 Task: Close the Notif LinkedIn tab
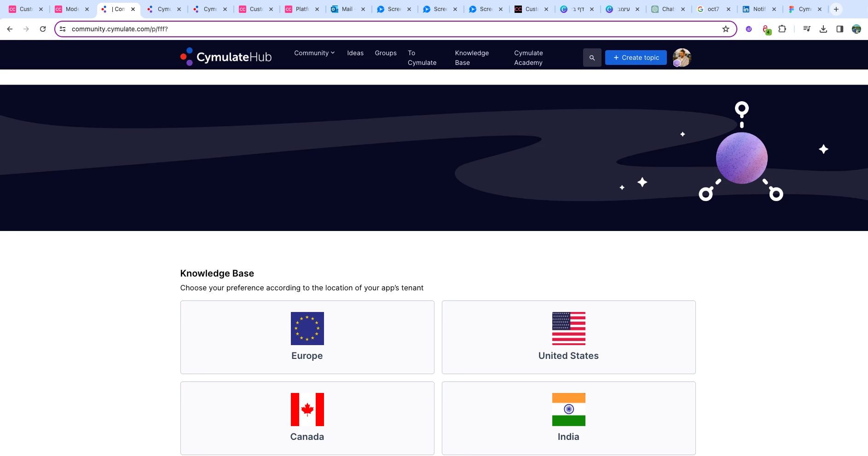pyautogui.click(x=774, y=9)
